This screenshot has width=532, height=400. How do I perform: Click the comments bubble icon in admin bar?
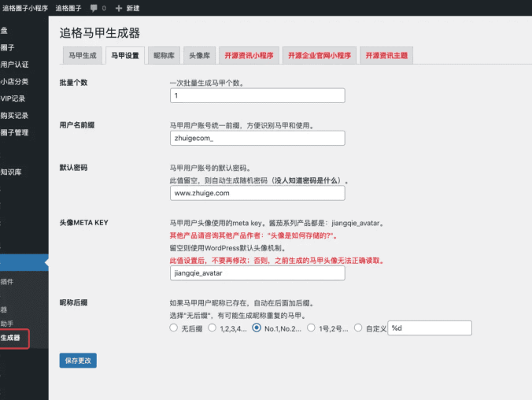click(94, 8)
